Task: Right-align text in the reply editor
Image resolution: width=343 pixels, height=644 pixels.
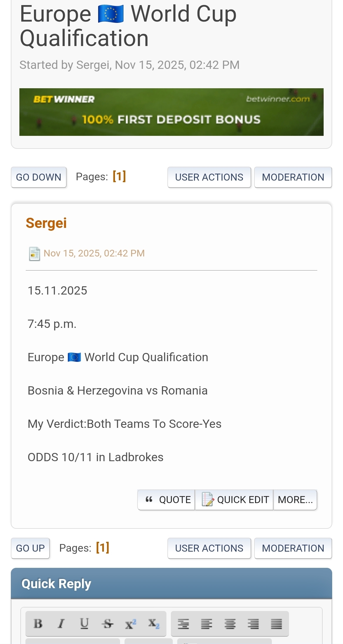Action: (253, 624)
